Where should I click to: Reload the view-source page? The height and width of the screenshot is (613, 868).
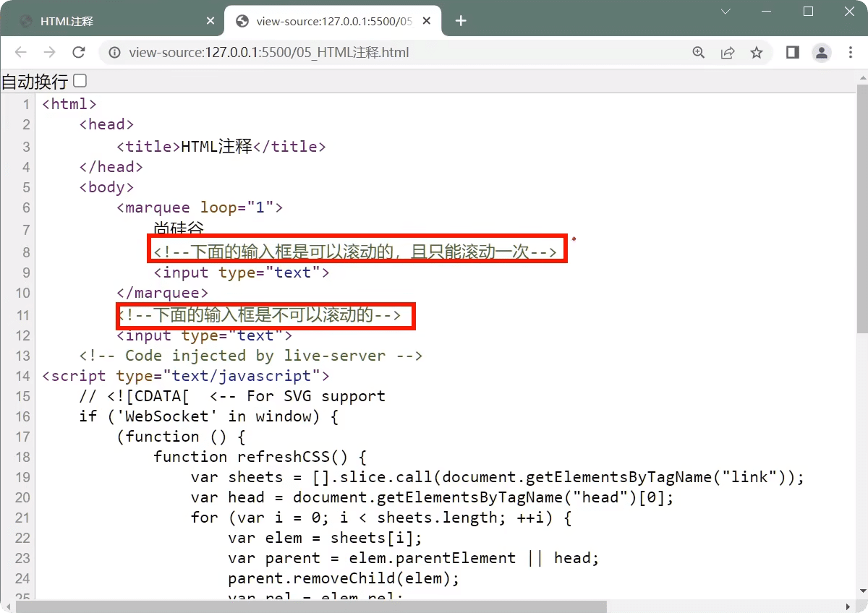(x=79, y=52)
